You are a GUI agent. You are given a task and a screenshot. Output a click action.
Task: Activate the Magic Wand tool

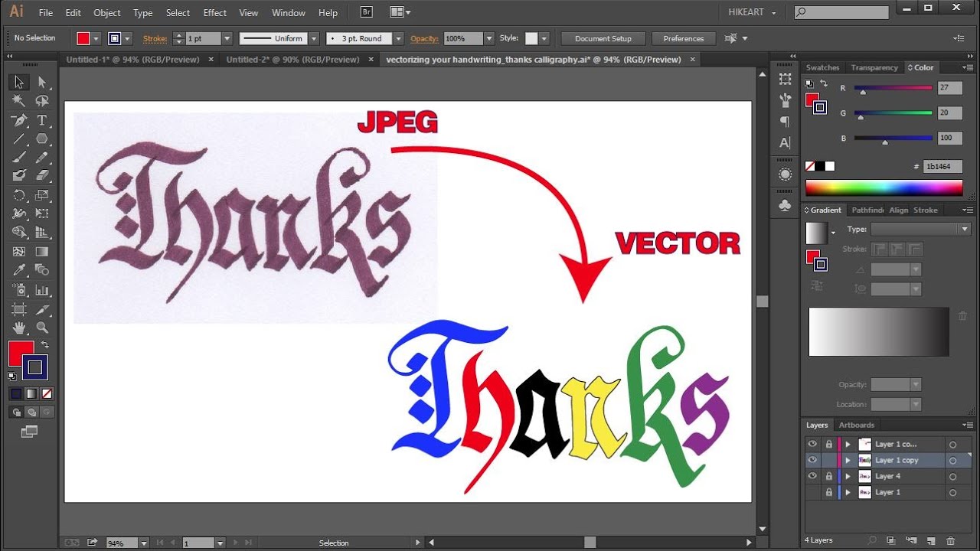coord(17,98)
